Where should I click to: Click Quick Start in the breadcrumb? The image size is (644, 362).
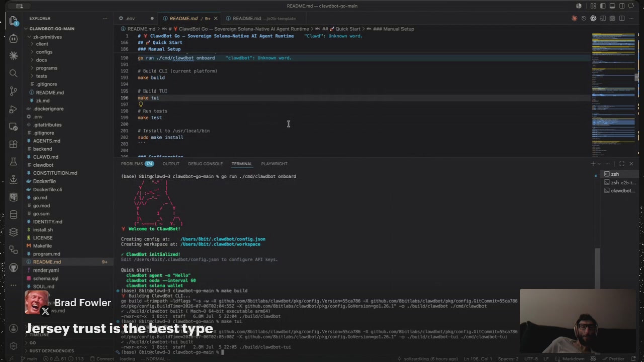tap(348, 29)
